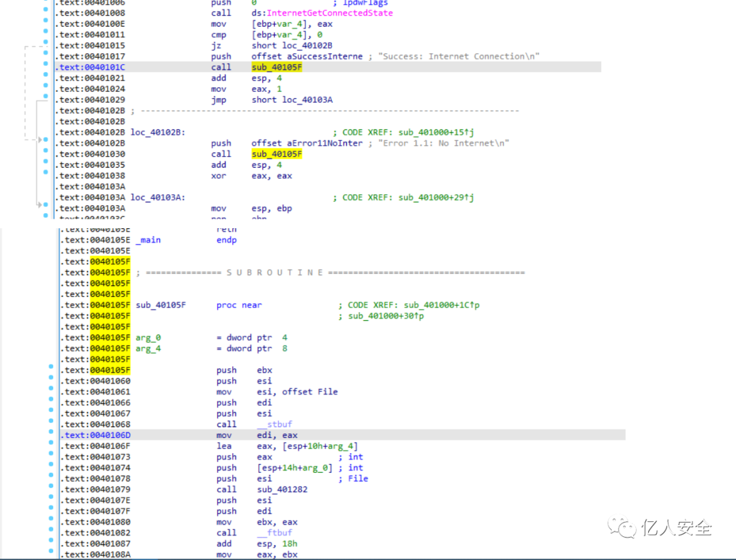Toggle breakpoint dot beside .text:00401079

51,486
